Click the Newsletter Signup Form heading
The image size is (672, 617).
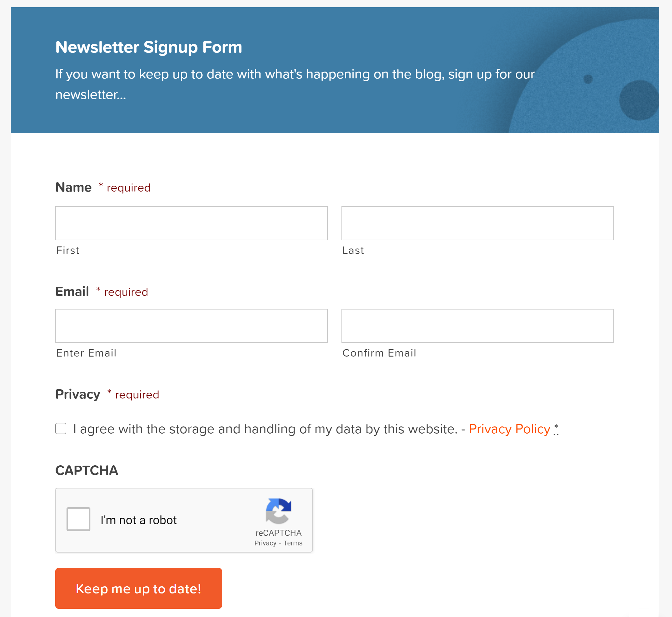(149, 47)
